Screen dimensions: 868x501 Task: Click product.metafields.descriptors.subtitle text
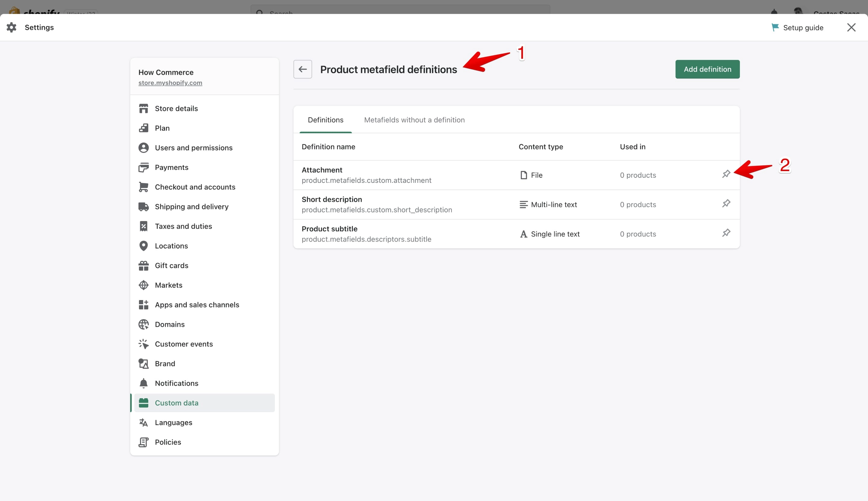pyautogui.click(x=366, y=239)
